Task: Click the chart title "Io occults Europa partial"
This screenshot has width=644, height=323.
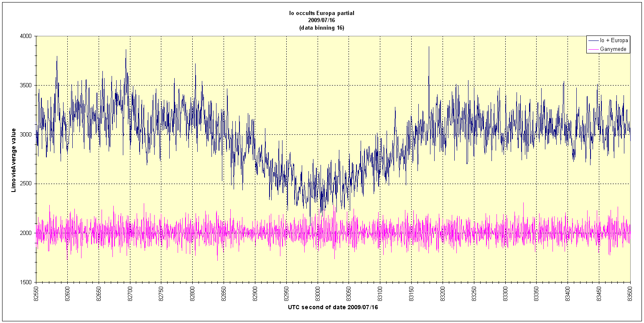Action: coord(322,13)
